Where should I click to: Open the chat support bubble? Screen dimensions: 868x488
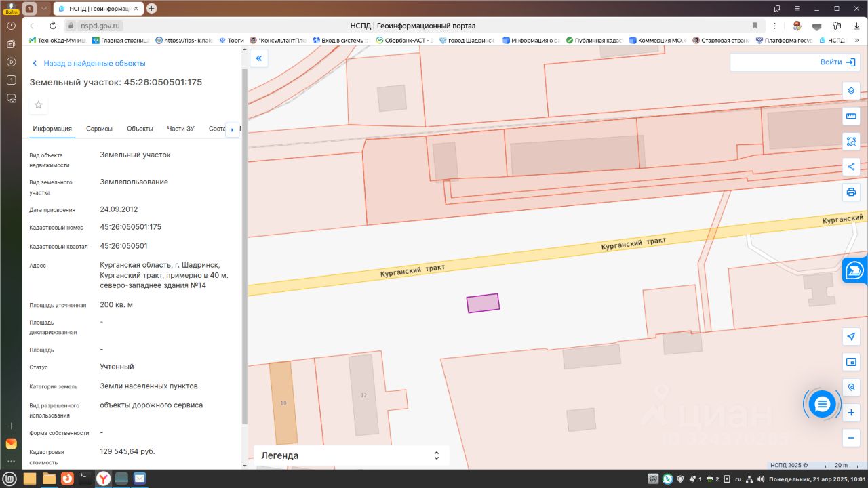point(822,405)
